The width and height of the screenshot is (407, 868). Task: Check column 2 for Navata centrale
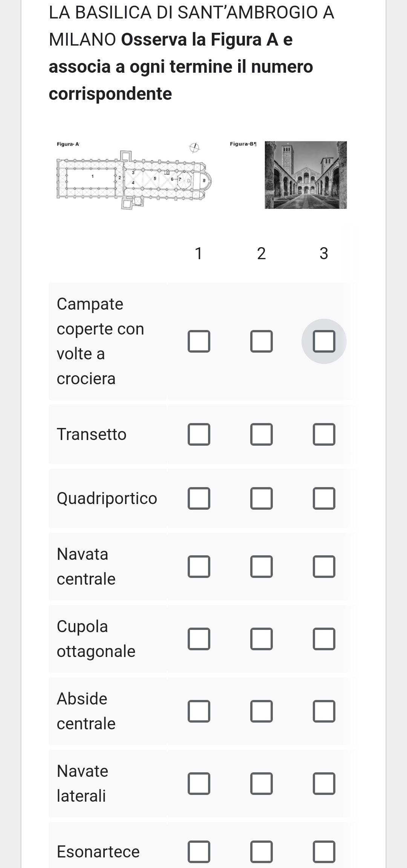click(x=262, y=567)
